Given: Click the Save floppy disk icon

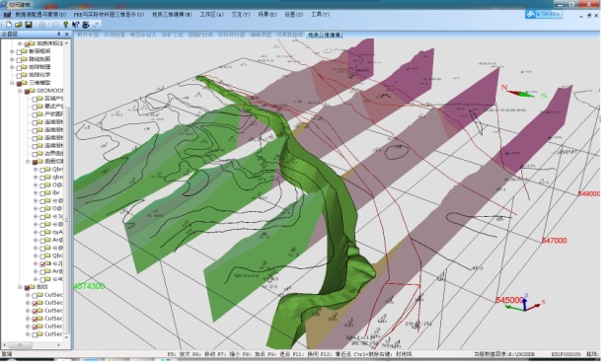Looking at the screenshot, I should pyautogui.click(x=29, y=25).
